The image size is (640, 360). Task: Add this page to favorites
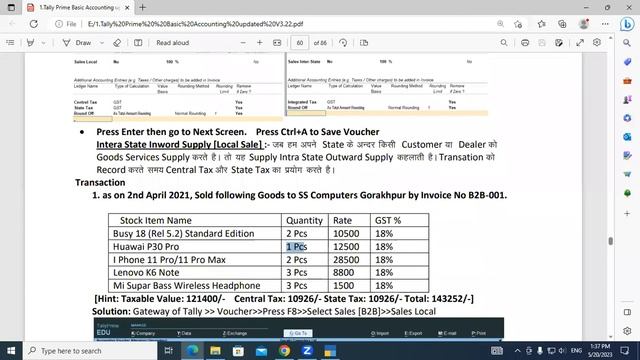(x=518, y=24)
